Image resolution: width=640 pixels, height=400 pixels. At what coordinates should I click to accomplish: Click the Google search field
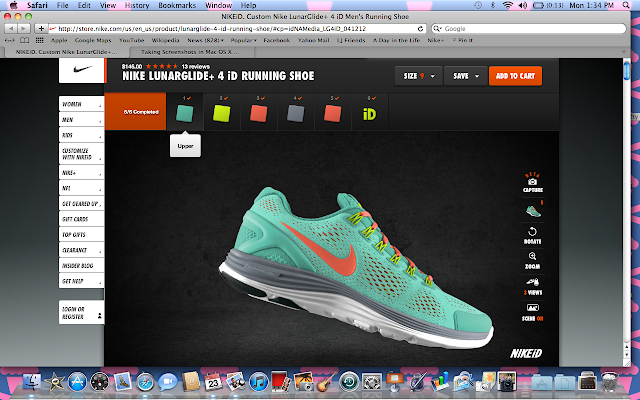pos(529,29)
